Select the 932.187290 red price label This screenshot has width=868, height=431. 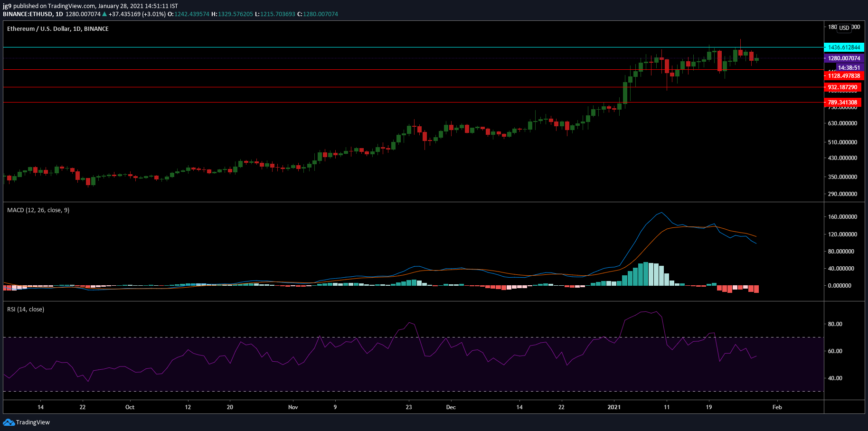tap(842, 87)
